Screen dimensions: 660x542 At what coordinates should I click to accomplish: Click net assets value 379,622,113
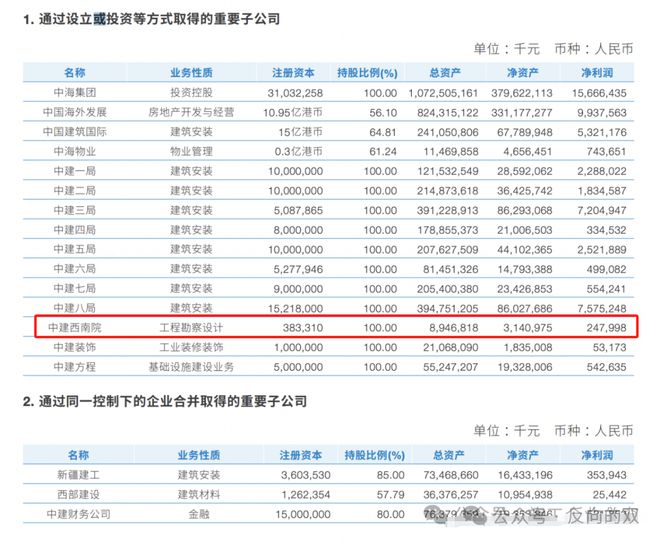point(522,93)
